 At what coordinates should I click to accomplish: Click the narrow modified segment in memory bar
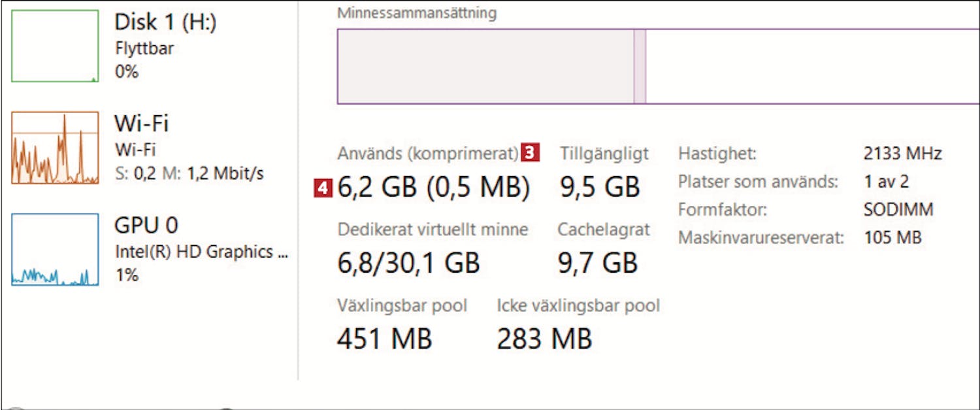[640, 67]
